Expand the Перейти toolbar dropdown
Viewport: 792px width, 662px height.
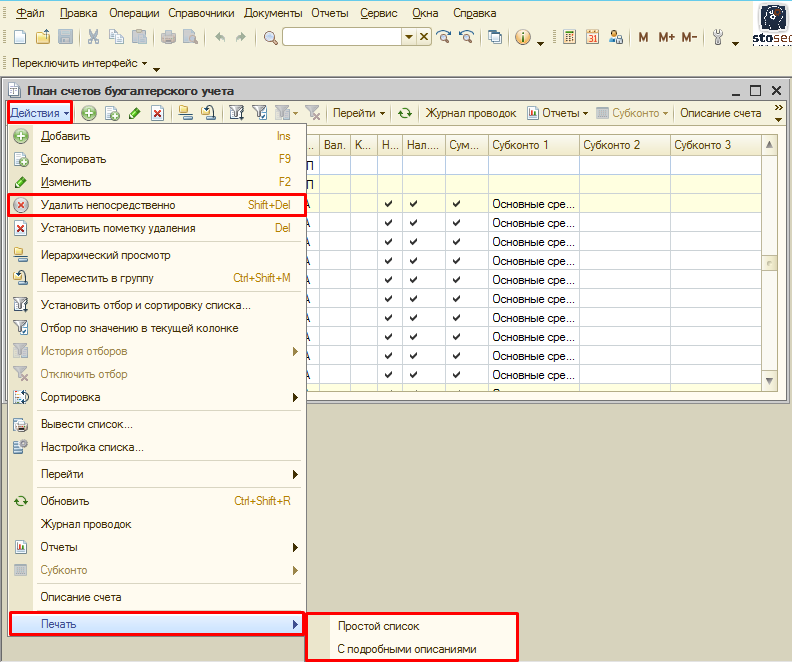[360, 114]
